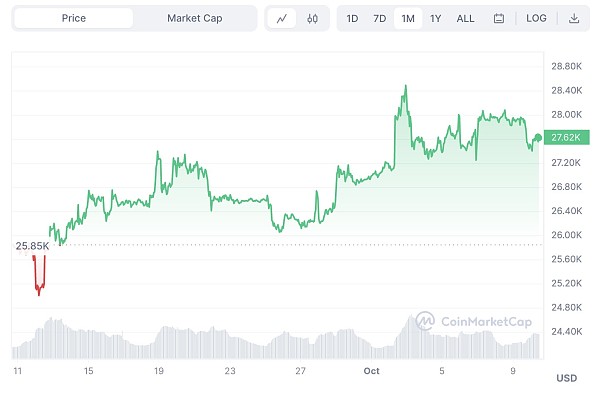Click the 27.62K current price label
Image resolution: width=600 pixels, height=395 pixels.
coord(566,137)
